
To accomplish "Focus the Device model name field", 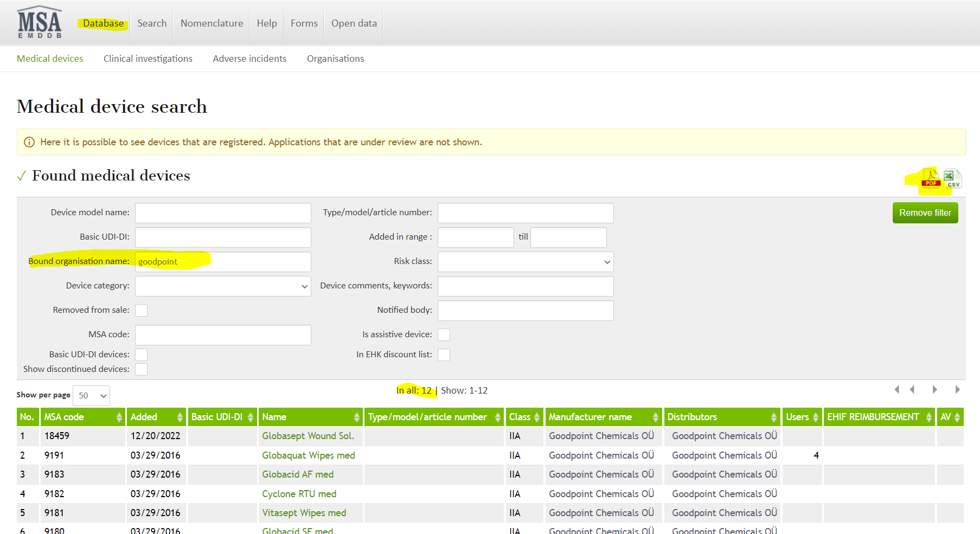I will point(223,213).
